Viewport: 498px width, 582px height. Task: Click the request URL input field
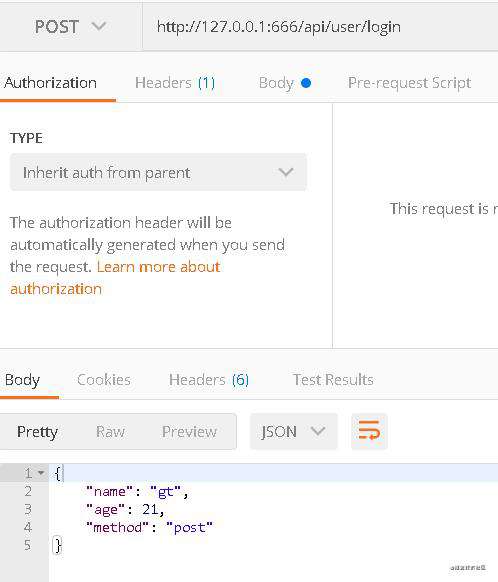320,27
